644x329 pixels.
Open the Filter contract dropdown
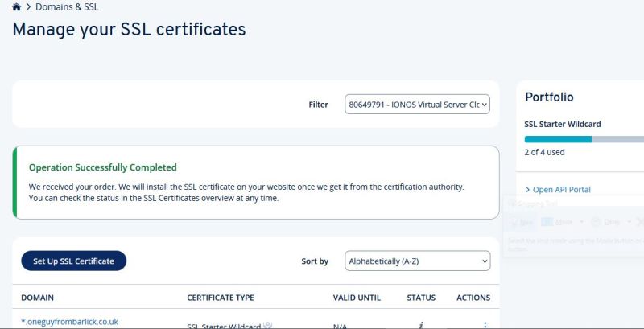click(417, 105)
